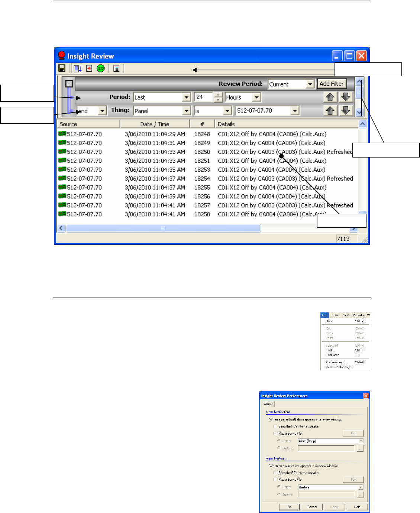The height and width of the screenshot is (513, 420).
Task: Click the list with blue arrow toolbar icon
Action: pyautogui.click(x=77, y=68)
